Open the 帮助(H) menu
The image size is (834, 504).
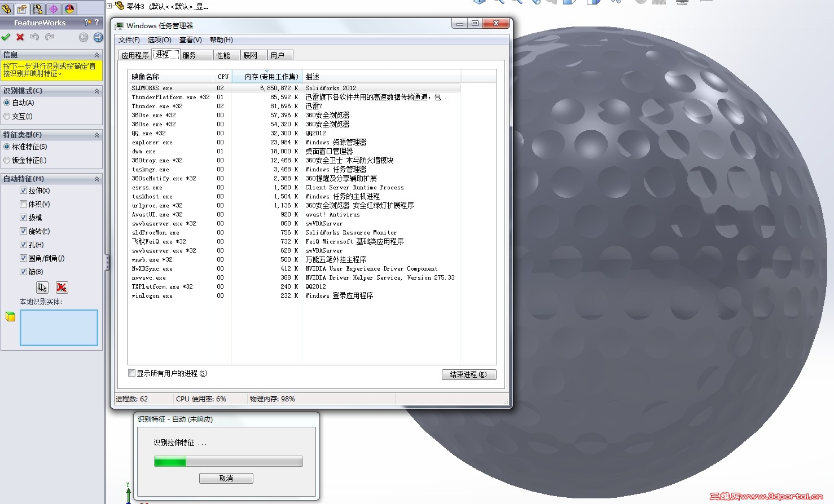[x=221, y=40]
